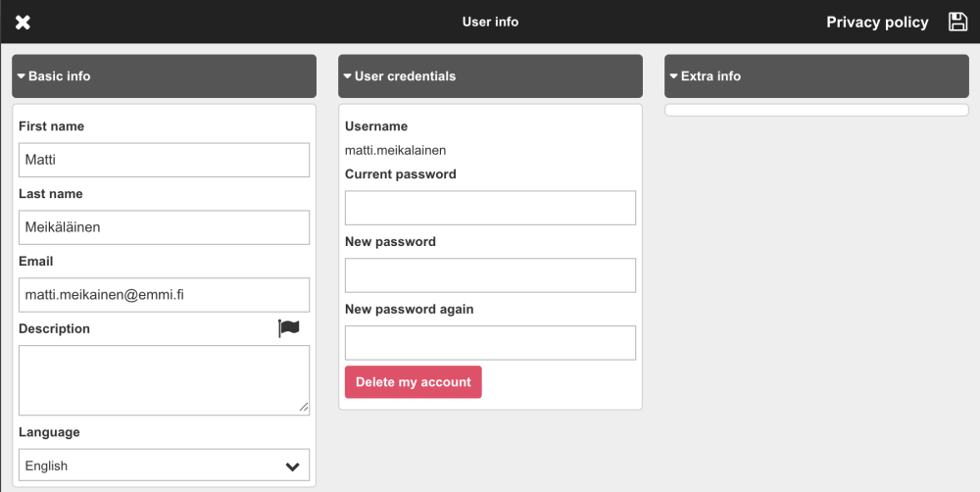Click into the Last name field

164,227
